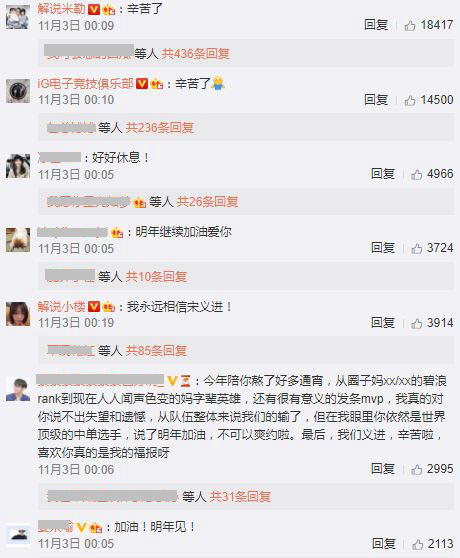This screenshot has width=460, height=558.
Task: Click the verified V badge beside 解说小楼
Action: [x=94, y=306]
